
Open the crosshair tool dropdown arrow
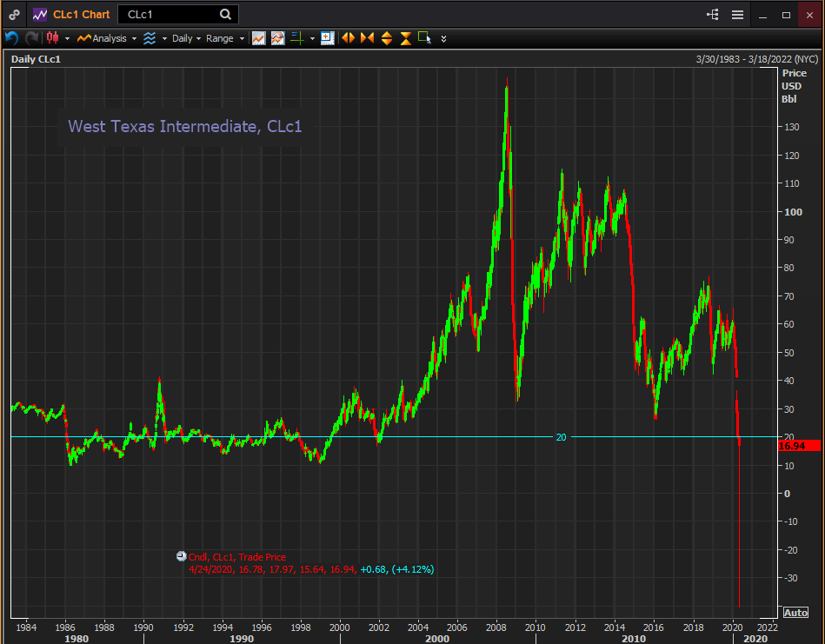(312, 38)
